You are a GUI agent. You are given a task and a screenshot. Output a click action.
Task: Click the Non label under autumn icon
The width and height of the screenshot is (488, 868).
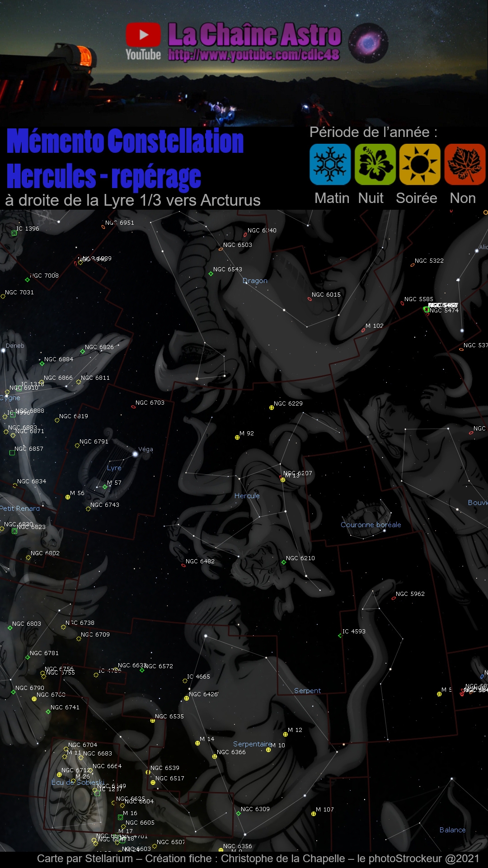pyautogui.click(x=463, y=198)
